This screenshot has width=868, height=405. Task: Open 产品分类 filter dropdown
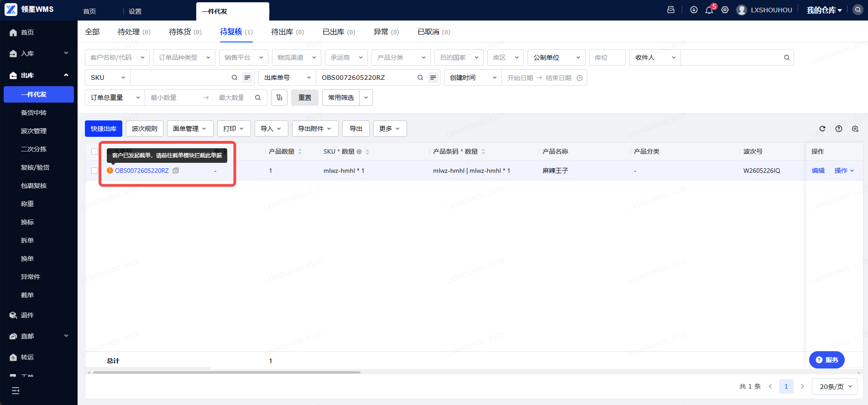pyautogui.click(x=401, y=57)
